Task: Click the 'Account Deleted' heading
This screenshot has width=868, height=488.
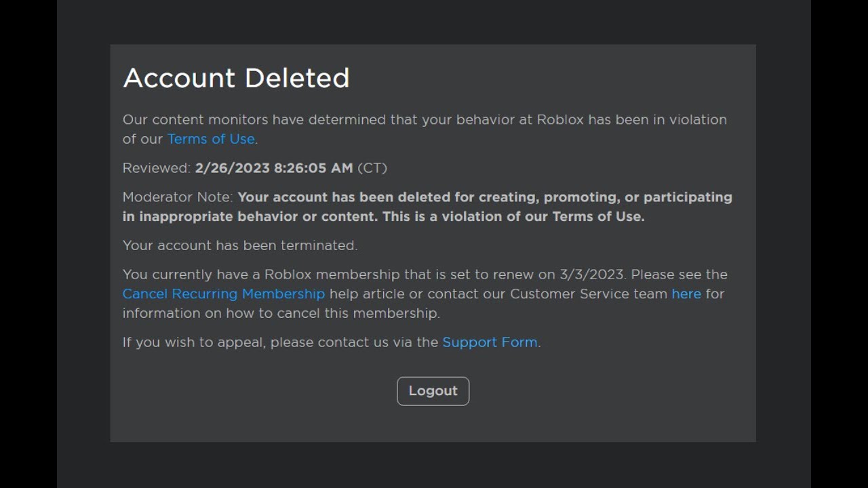Action: click(236, 78)
